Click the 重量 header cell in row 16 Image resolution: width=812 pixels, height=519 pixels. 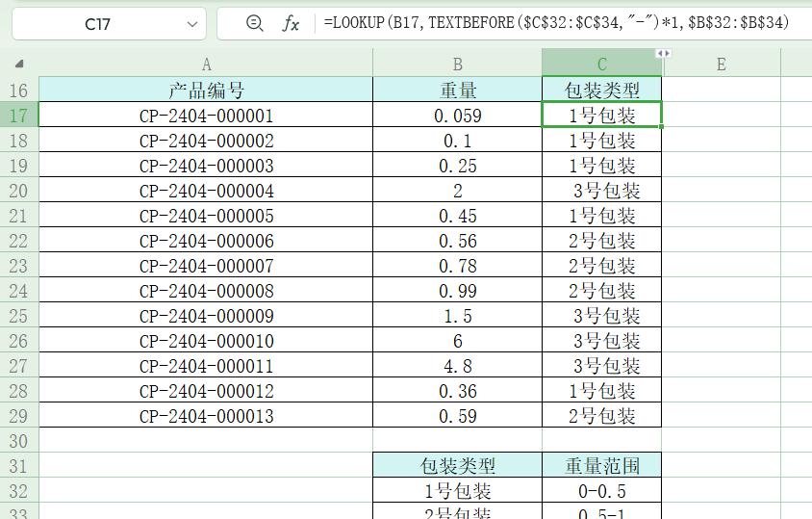click(457, 90)
